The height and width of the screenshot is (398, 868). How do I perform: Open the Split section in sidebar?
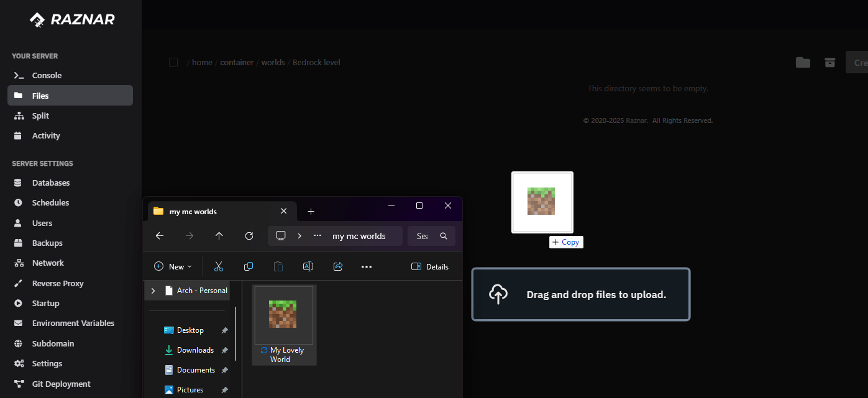[40, 115]
